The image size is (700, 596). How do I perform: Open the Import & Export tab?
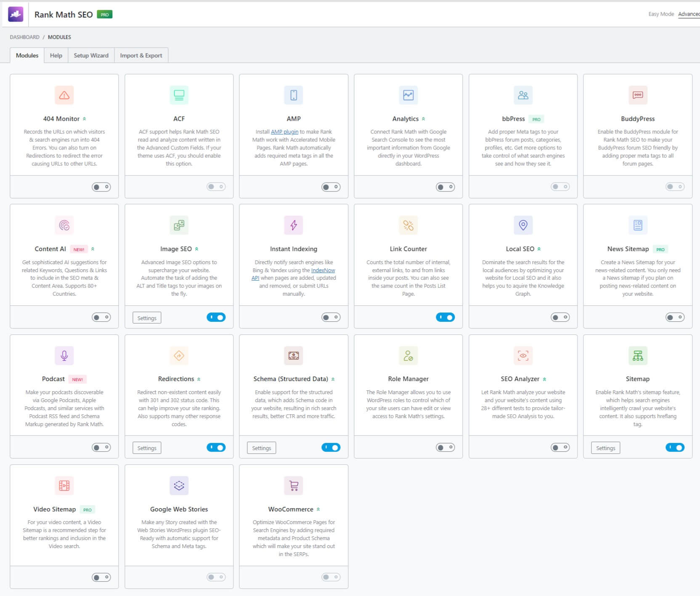141,56
